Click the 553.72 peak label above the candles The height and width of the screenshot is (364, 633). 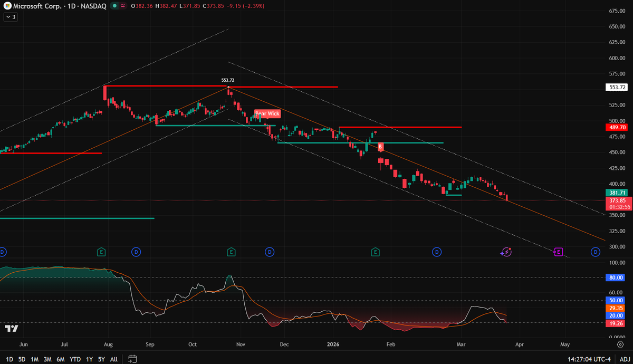[x=227, y=80]
